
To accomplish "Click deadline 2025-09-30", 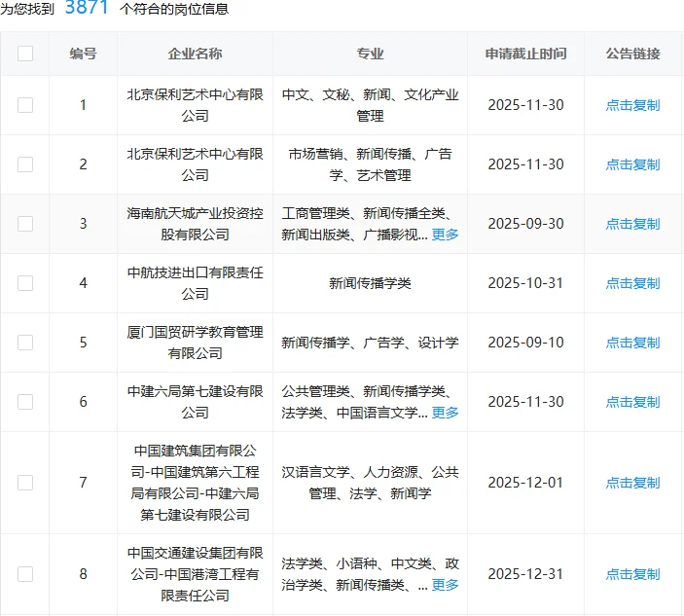I will (525, 224).
